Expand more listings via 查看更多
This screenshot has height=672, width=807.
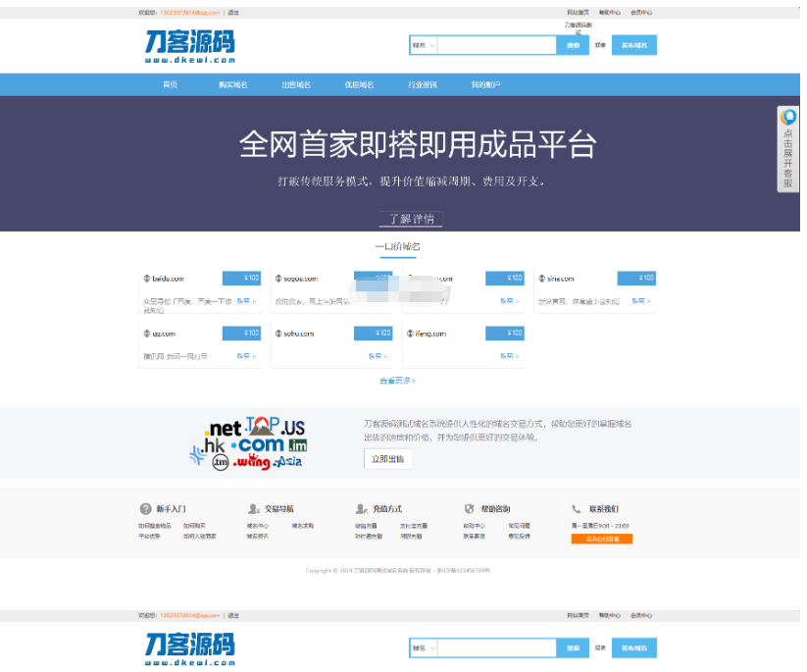[395, 380]
